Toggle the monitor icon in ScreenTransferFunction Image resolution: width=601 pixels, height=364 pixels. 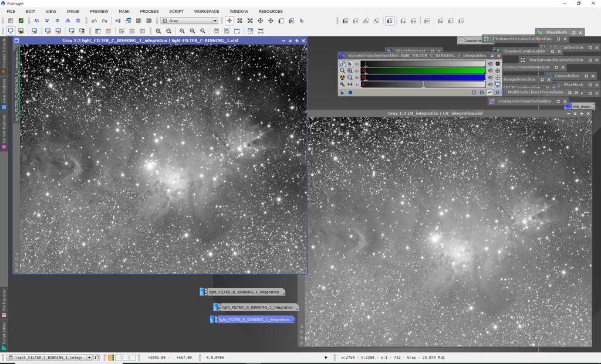coord(498,84)
